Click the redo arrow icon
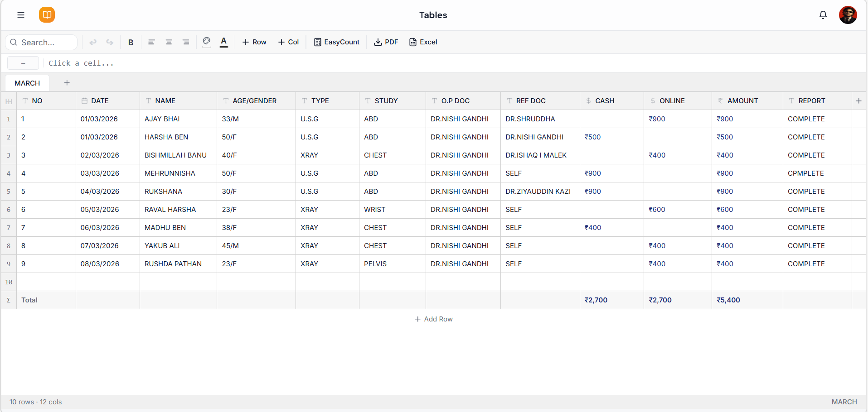Viewport: 868px width, 412px height. coord(109,42)
